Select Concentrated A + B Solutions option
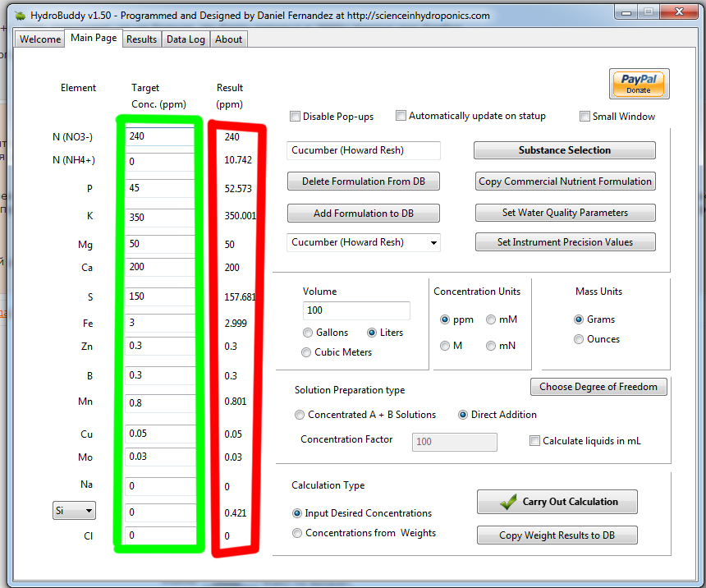The height and width of the screenshot is (588, 706). click(x=300, y=415)
